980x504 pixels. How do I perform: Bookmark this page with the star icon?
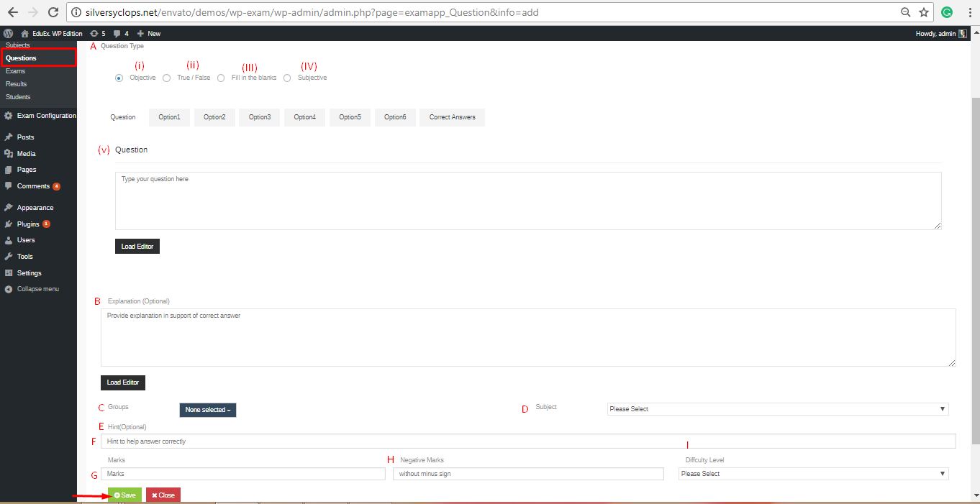(924, 12)
